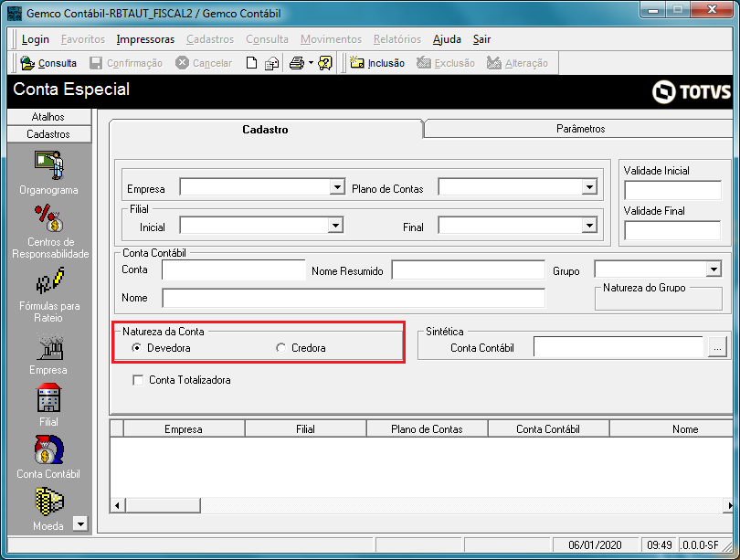Expand sidebar list with down arrow
Screen dimensions: 740x560
(x=80, y=523)
